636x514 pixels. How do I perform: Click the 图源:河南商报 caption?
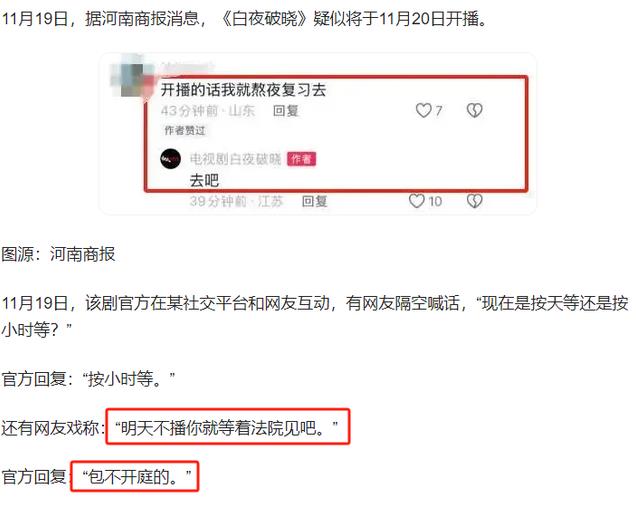pos(59,254)
